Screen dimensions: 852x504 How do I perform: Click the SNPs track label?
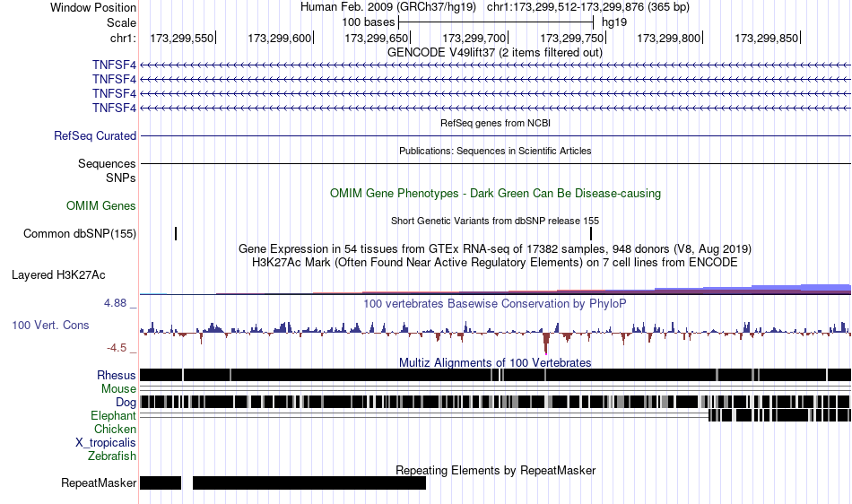(121, 178)
